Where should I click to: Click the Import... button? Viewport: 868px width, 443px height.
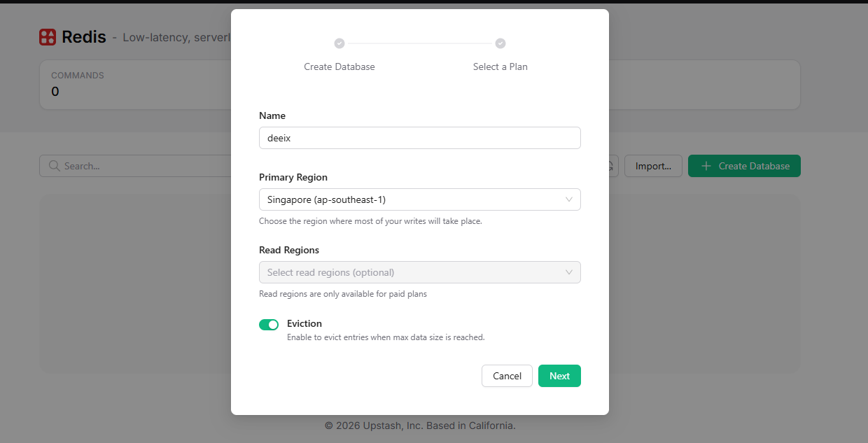point(653,166)
